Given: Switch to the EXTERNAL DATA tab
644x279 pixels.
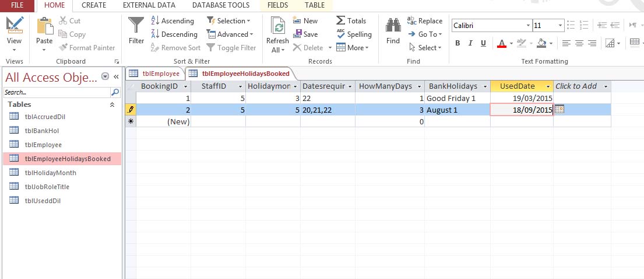Looking at the screenshot, I should (x=149, y=5).
